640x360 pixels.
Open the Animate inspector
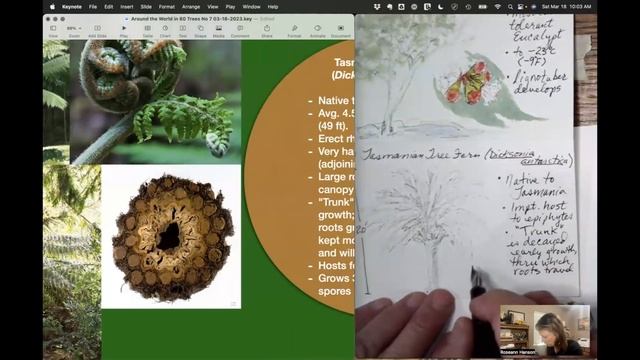click(318, 30)
